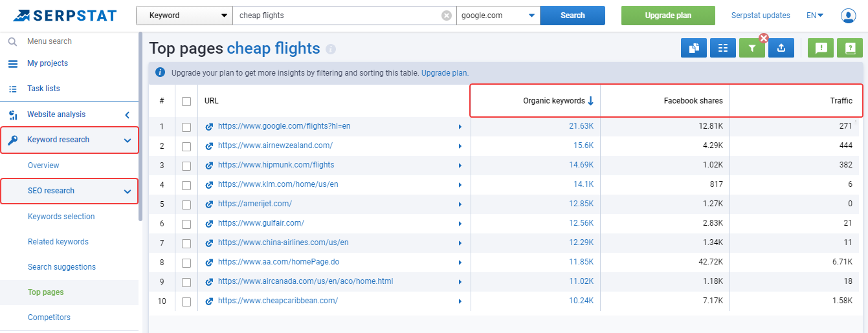Image resolution: width=868 pixels, height=333 pixels.
Task: Open external link icon for aa.com row
Action: pyautogui.click(x=209, y=263)
